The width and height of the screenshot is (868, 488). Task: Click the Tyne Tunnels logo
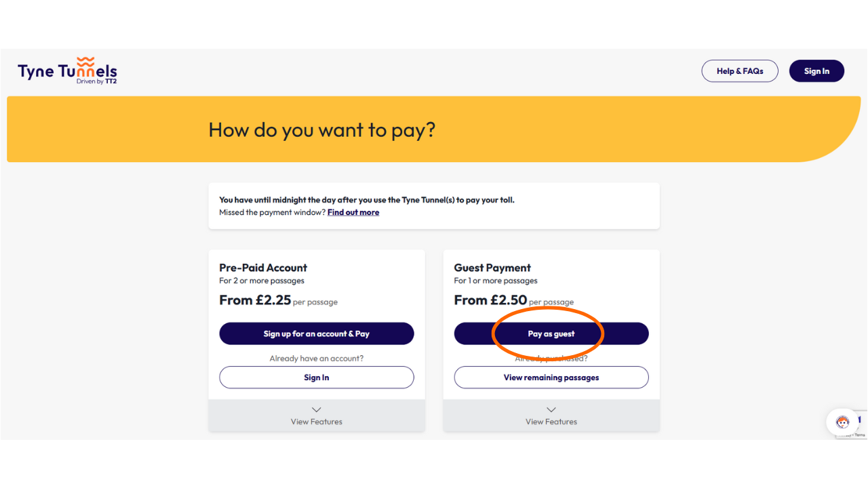point(67,70)
